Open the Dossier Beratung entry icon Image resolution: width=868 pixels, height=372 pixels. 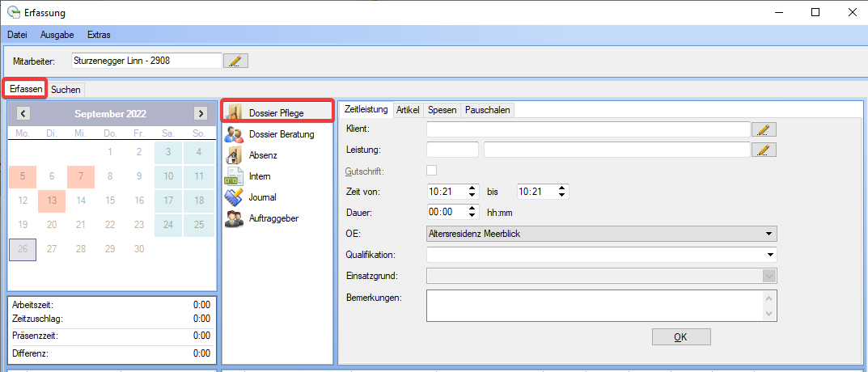[x=235, y=134]
